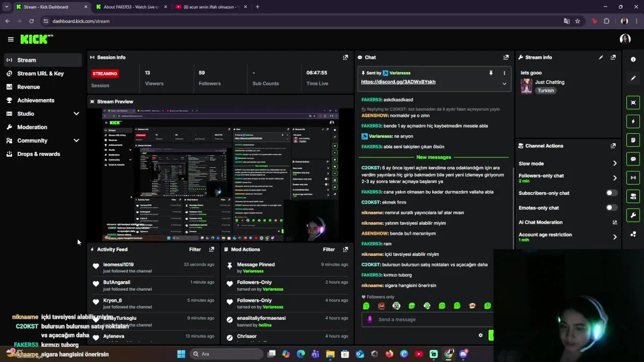Switch to the YouTube browser tab

tap(211, 7)
